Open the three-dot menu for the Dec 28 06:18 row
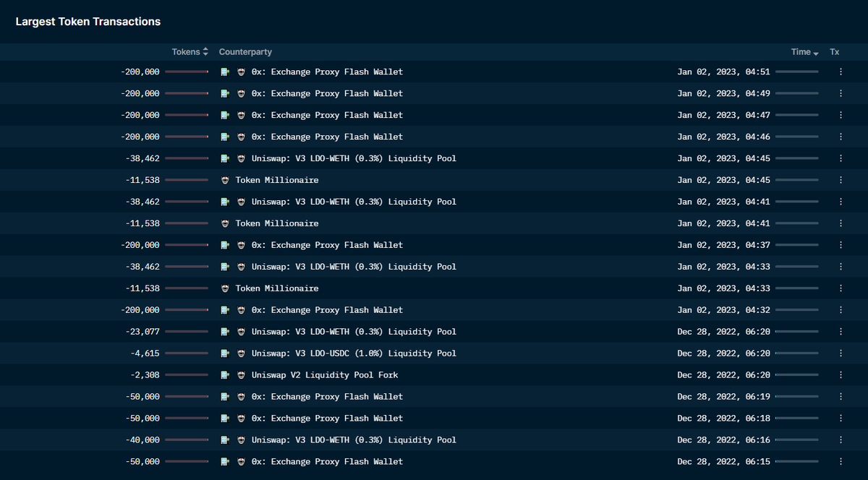The image size is (868, 480). click(841, 419)
